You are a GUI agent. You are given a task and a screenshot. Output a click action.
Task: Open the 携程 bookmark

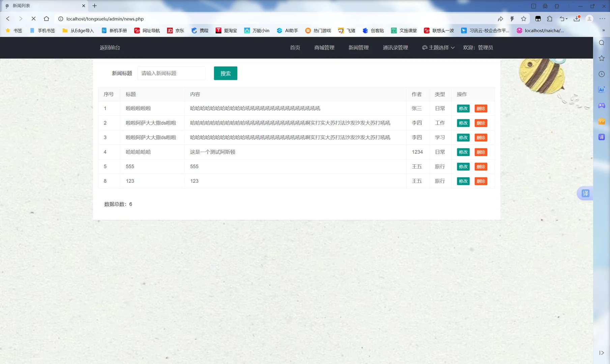[x=200, y=30]
